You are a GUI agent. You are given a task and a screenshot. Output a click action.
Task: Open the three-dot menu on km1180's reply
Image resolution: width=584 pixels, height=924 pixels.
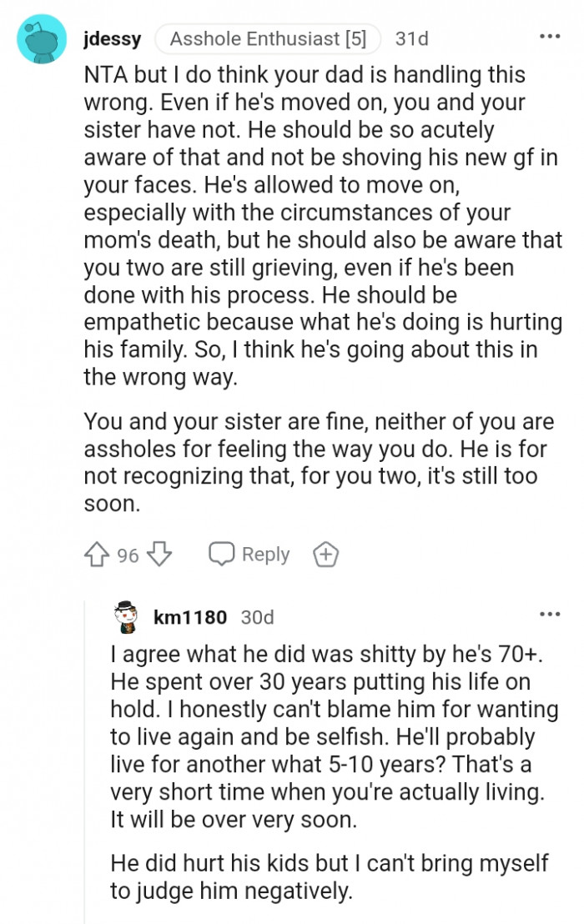tap(550, 615)
